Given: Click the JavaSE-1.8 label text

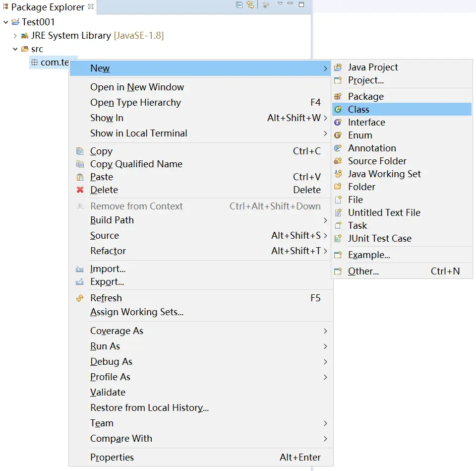Looking at the screenshot, I should click(139, 36).
